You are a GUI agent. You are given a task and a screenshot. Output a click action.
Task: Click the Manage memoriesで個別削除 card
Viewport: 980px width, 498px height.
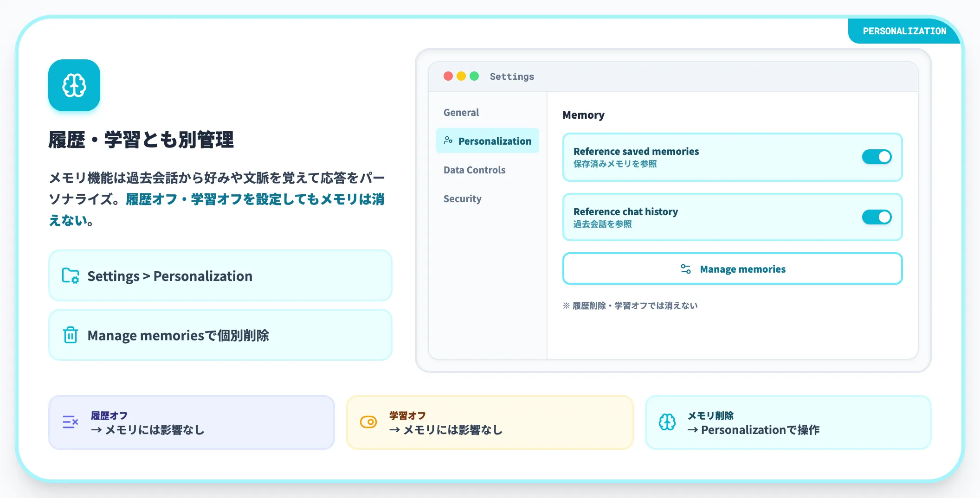(220, 335)
